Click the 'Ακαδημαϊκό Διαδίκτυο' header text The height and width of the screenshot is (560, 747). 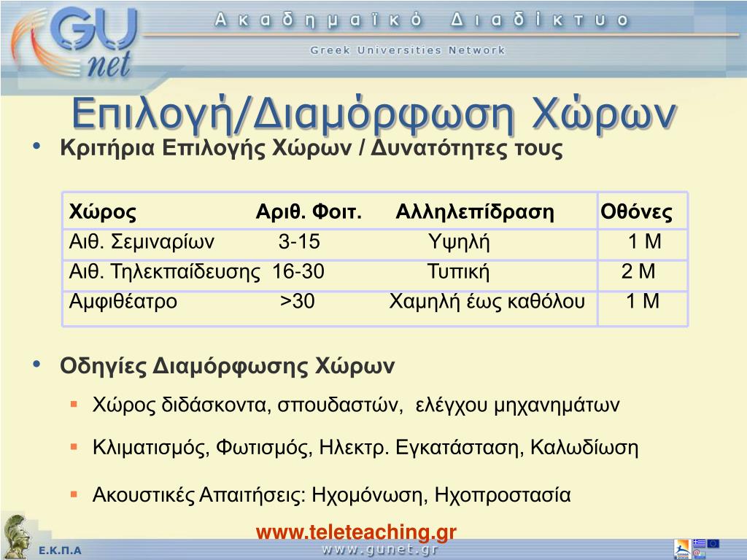click(422, 20)
